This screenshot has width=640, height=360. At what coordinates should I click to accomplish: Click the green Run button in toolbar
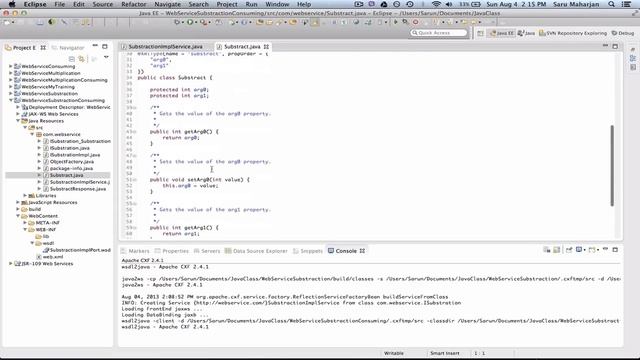(x=190, y=22)
